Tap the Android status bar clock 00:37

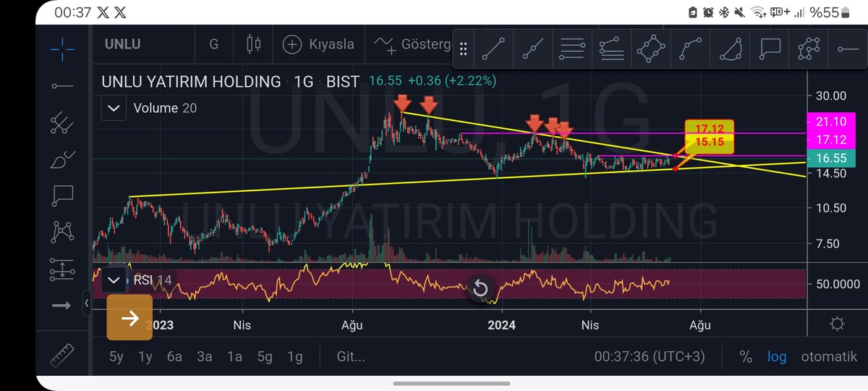point(72,12)
